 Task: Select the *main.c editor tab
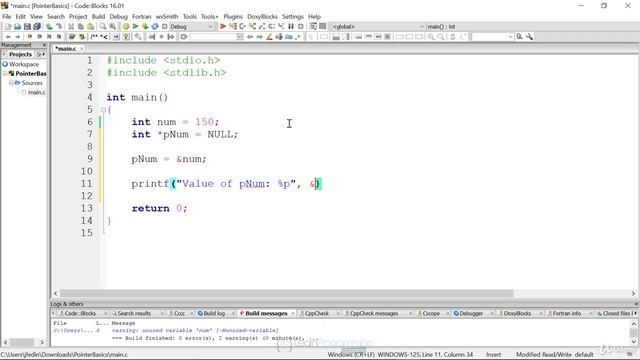pyautogui.click(x=66, y=49)
